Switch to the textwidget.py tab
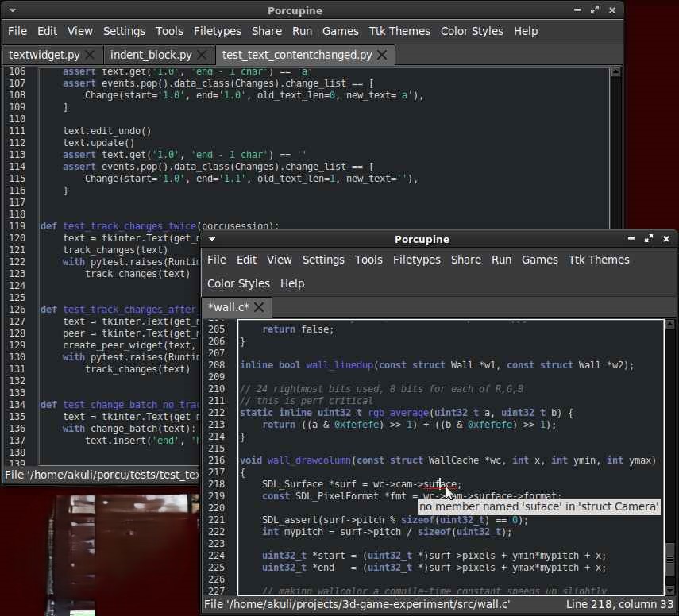Screen dimensions: 679x616 (x=44, y=56)
